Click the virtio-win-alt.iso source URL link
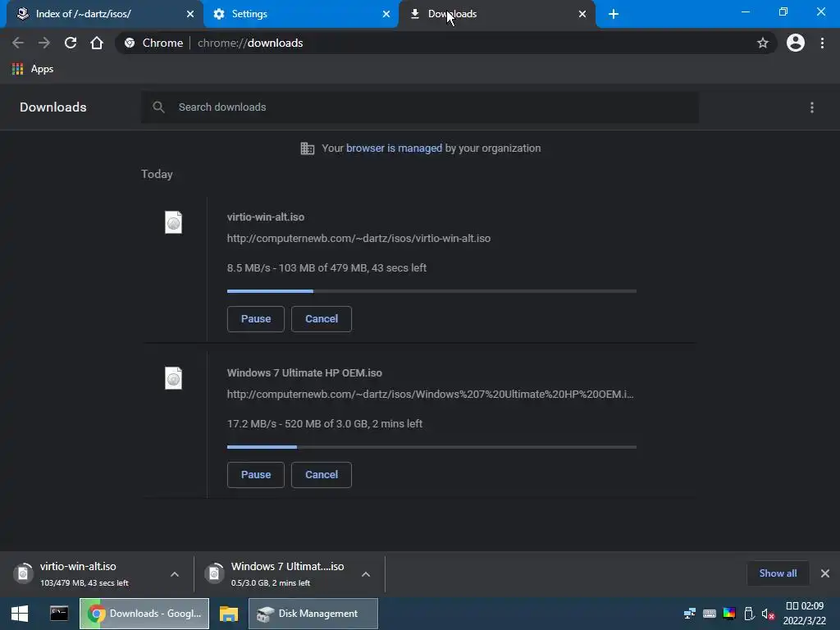 pos(358,239)
